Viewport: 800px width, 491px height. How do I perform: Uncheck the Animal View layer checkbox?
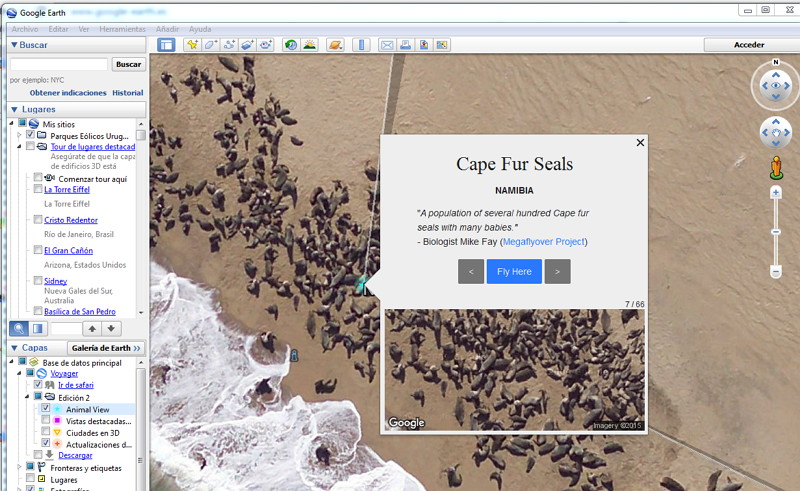45,408
